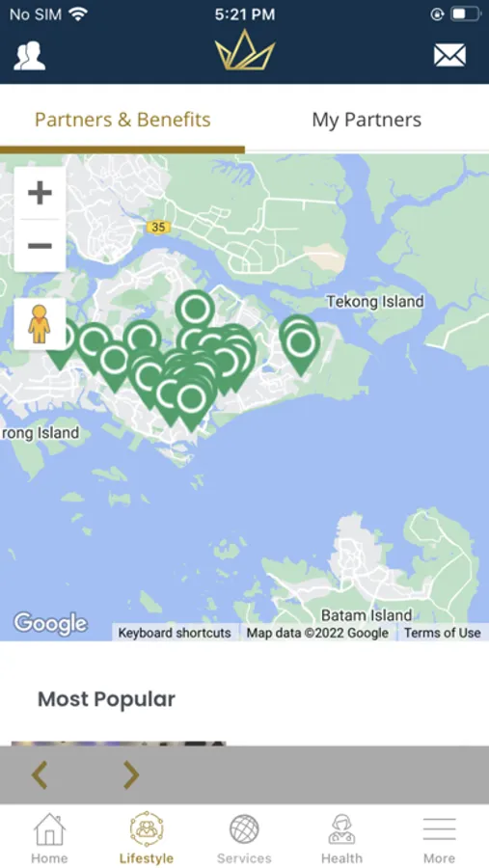489x868 pixels.
Task: Tap the gold crown logo
Action: 245,50
